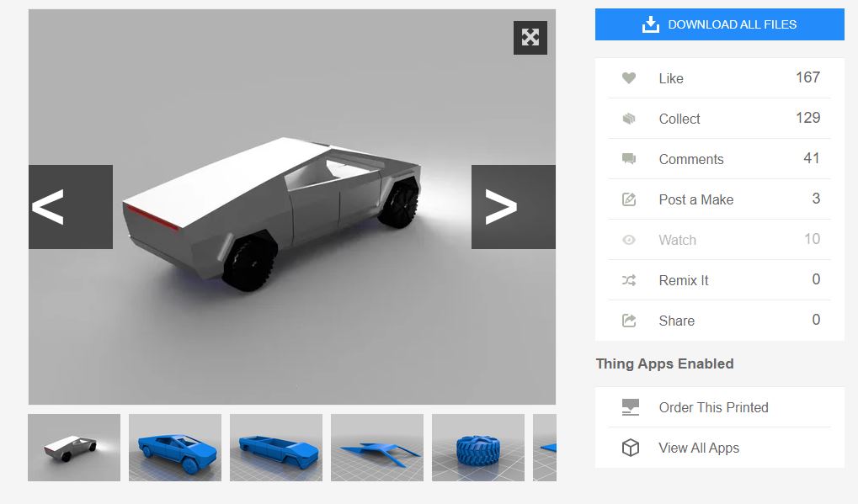Open Post a Make link
Image resolution: width=858 pixels, height=504 pixels.
tap(696, 200)
